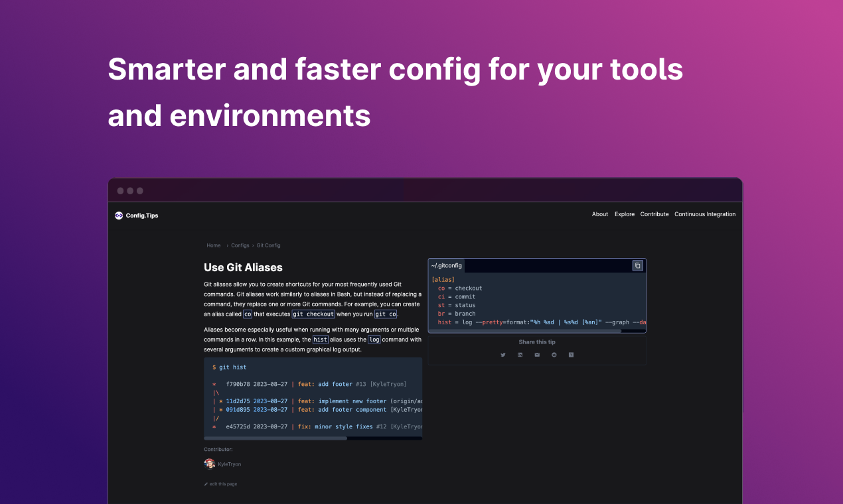Share this tip via email
Screen dimensions: 843x504
(x=537, y=355)
